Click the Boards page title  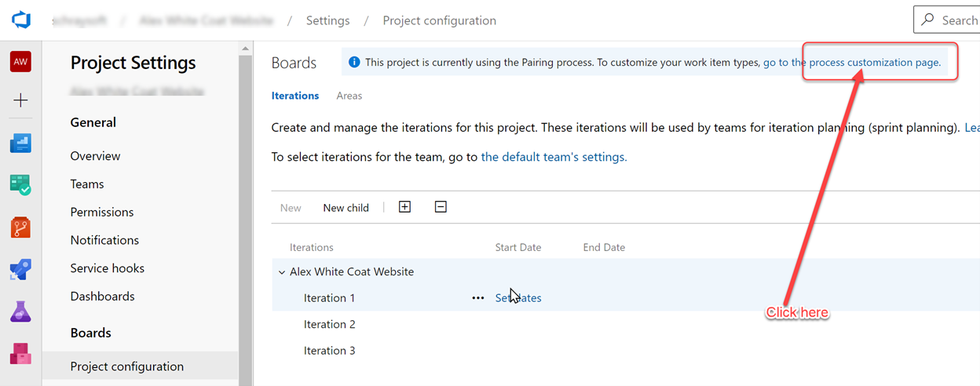tap(294, 63)
